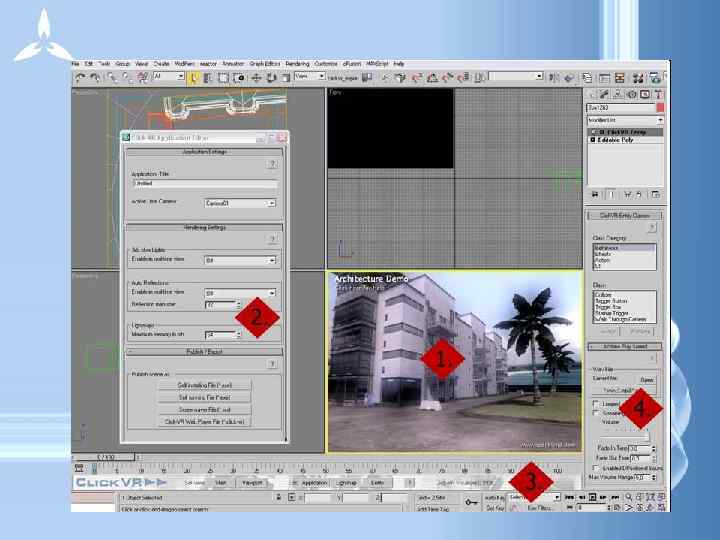Click the object name field Box1283
720x540 pixels.
(621, 107)
